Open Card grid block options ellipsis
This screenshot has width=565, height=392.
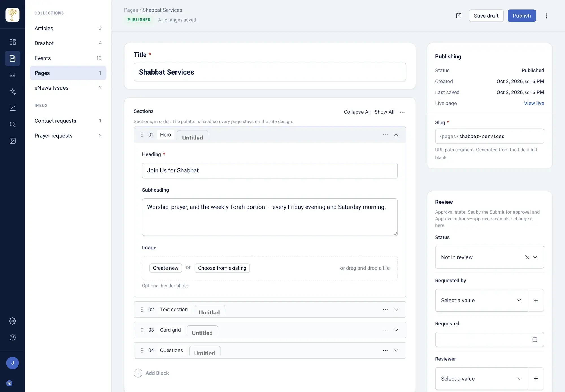[385, 330]
